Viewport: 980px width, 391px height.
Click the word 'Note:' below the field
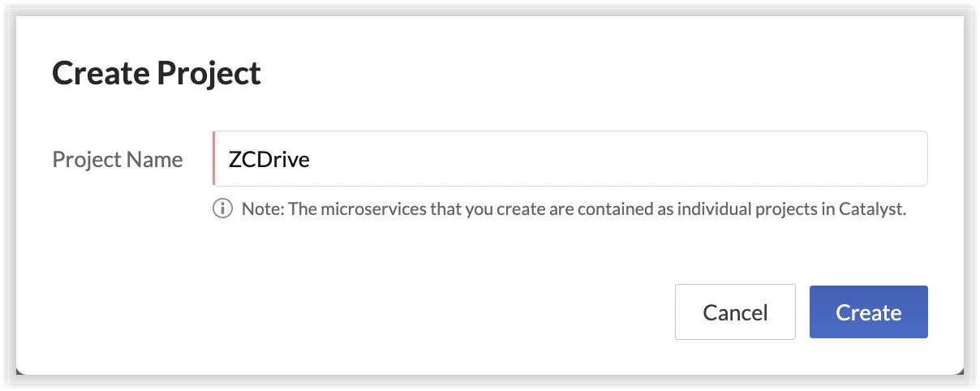[x=262, y=208]
